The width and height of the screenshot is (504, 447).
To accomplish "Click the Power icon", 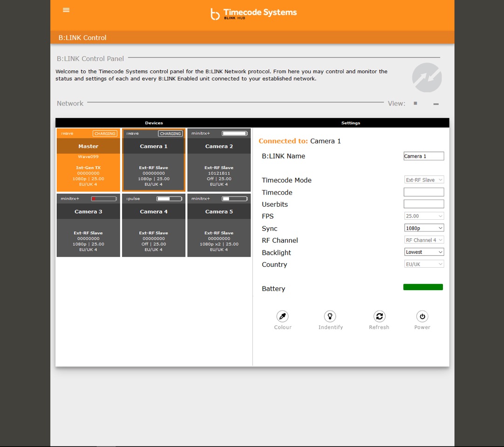I will point(422,317).
